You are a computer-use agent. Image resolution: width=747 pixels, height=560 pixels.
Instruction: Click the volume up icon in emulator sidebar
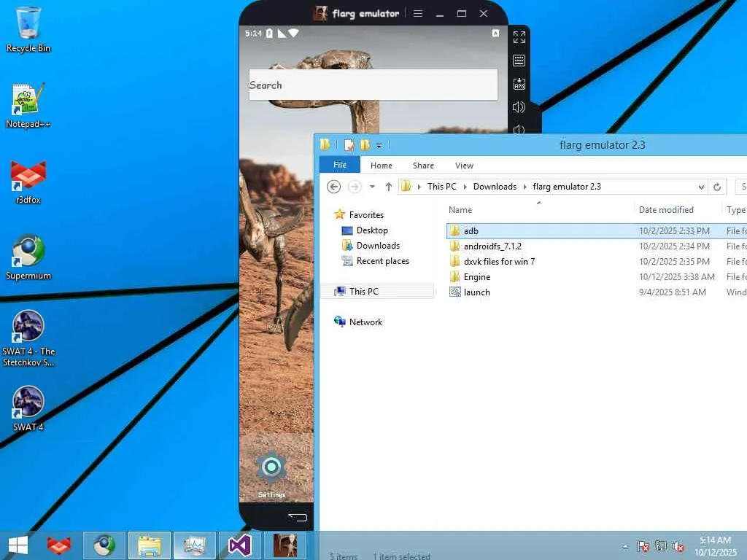click(519, 107)
